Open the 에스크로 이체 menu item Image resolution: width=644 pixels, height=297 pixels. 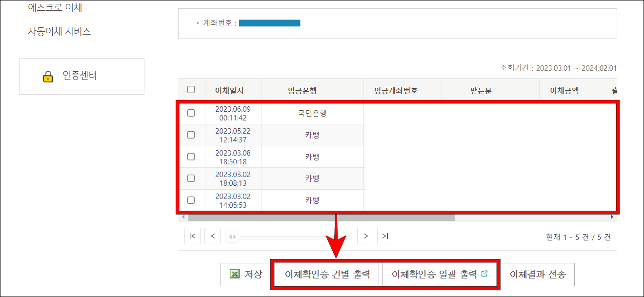coord(54,7)
